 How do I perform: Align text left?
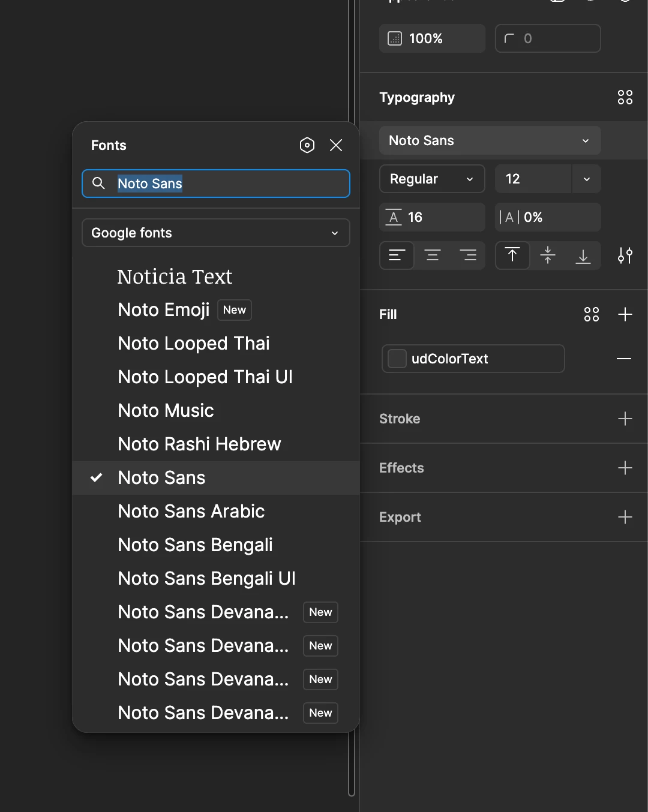(397, 255)
